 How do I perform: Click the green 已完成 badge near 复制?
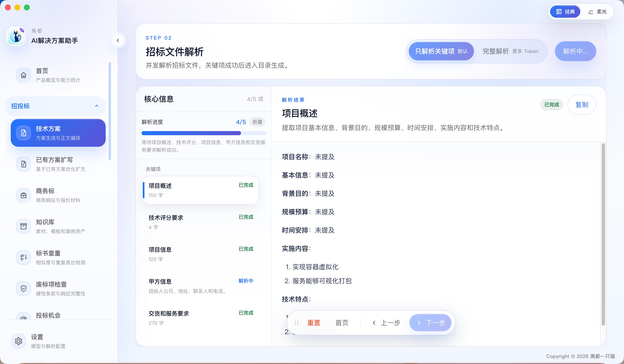click(x=552, y=105)
